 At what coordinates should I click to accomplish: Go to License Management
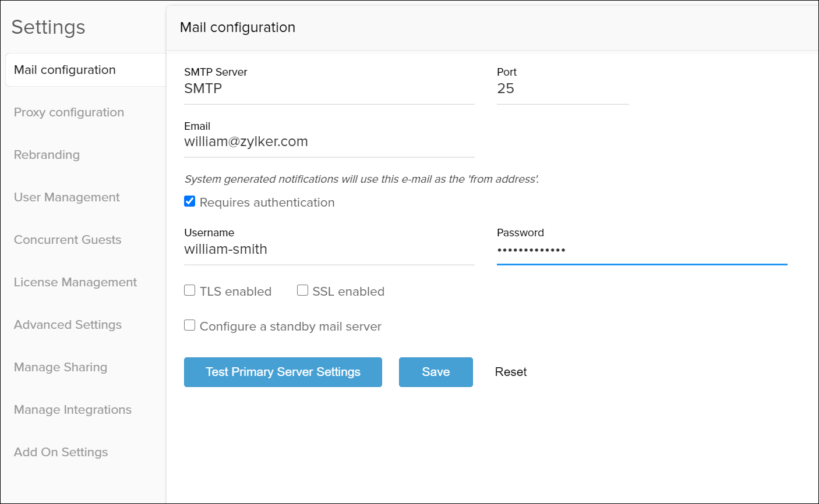point(75,282)
